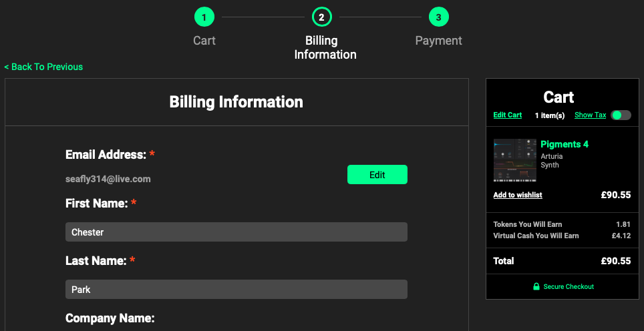Viewport: 644px width, 331px height.
Task: Click the Company Name label
Action: click(x=110, y=318)
